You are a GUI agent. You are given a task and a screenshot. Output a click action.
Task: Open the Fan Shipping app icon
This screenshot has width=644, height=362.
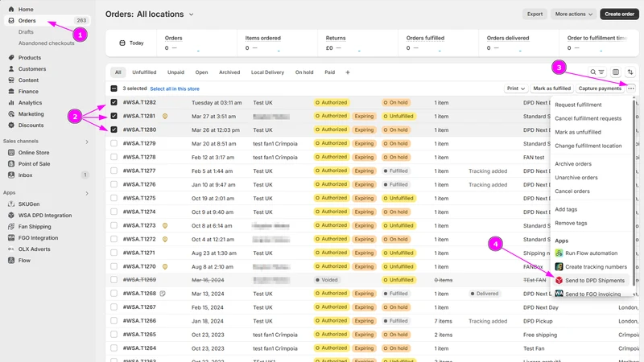11,227
